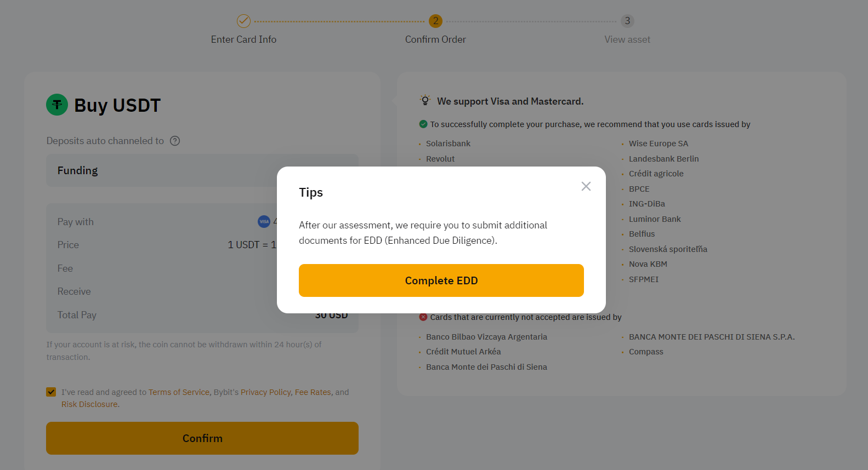Screen dimensions: 868x470
Task: Click the 'Slovenská sporiteľňa' entry
Action: point(668,249)
